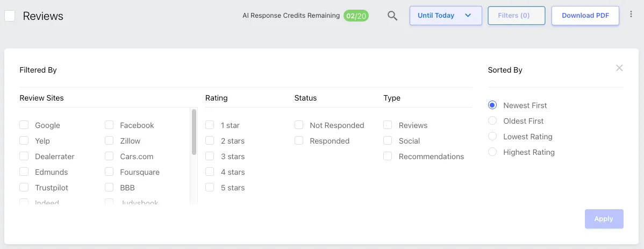
Task: Select the Dealerrater checkbox
Action: [x=24, y=156]
